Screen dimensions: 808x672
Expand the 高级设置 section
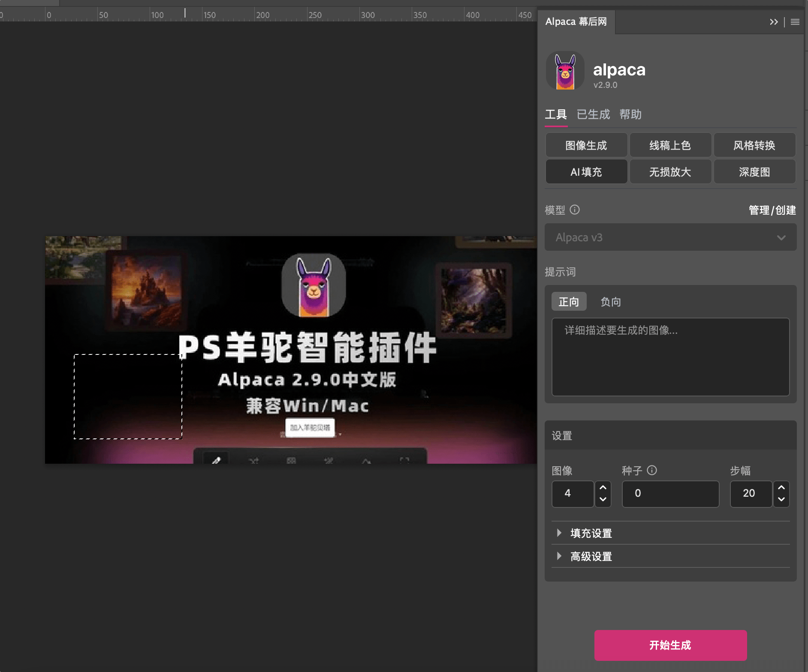coord(671,556)
